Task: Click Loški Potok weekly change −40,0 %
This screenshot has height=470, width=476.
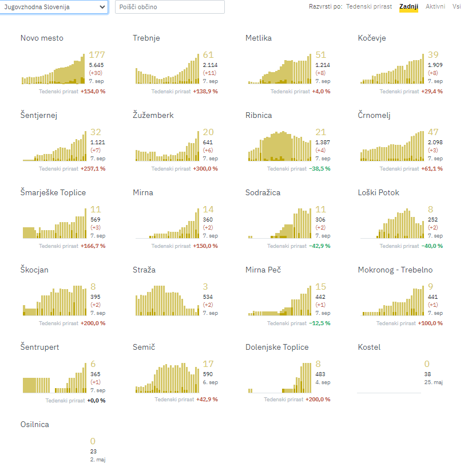Action: (x=432, y=246)
